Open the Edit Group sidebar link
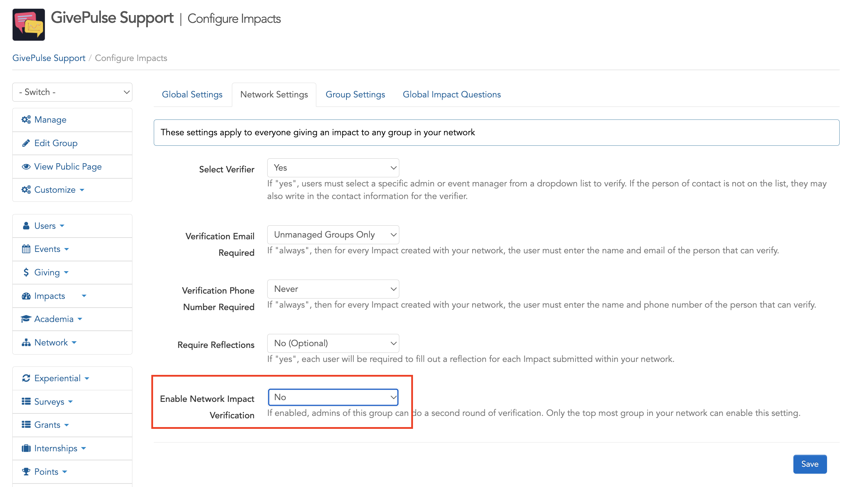Screen dimensions: 868x487 click(72, 143)
